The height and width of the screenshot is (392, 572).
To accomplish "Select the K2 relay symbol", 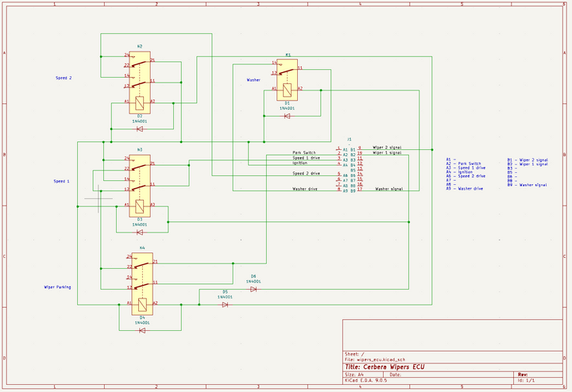I will coord(140,79).
